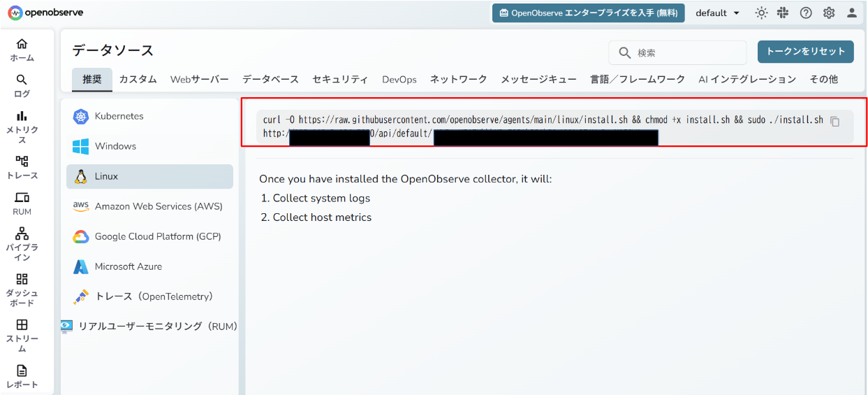Viewport: 868px width, 395px height.
Task: Toggle the light/dark theme sun icon
Action: (x=761, y=13)
